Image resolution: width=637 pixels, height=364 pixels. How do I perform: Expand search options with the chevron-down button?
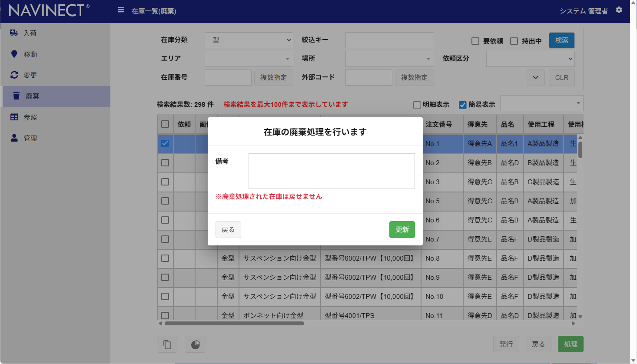point(535,77)
